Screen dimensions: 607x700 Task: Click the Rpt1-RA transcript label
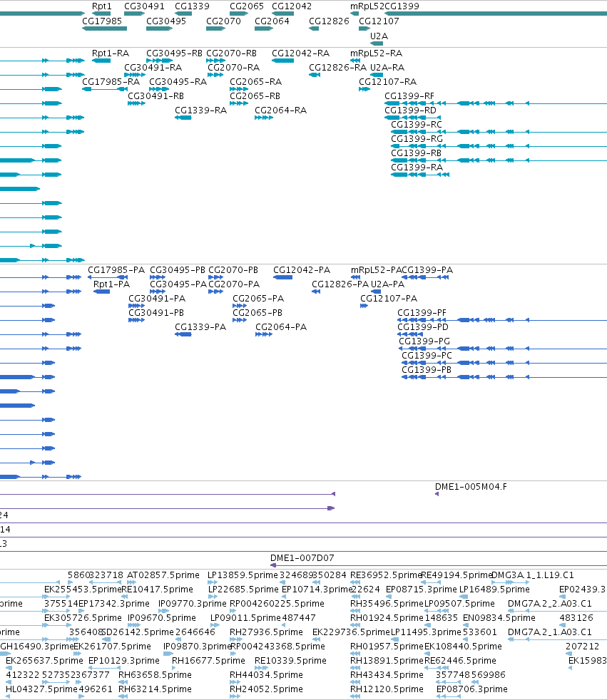111,53
